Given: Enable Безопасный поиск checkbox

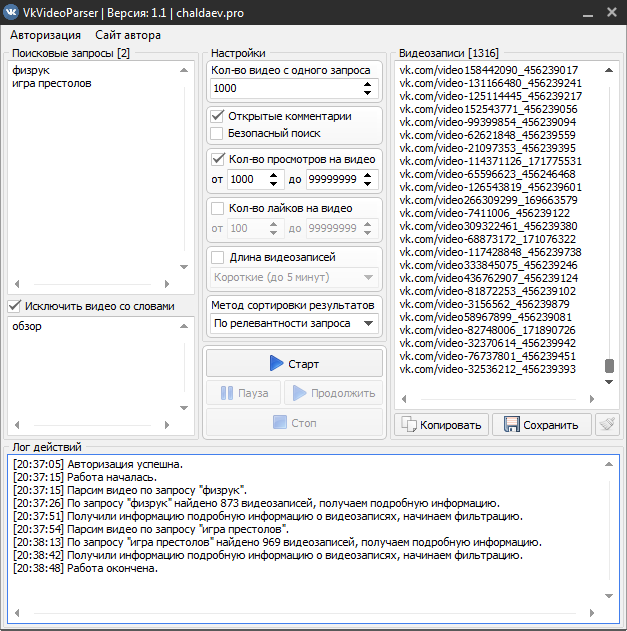Looking at the screenshot, I should 217,133.
